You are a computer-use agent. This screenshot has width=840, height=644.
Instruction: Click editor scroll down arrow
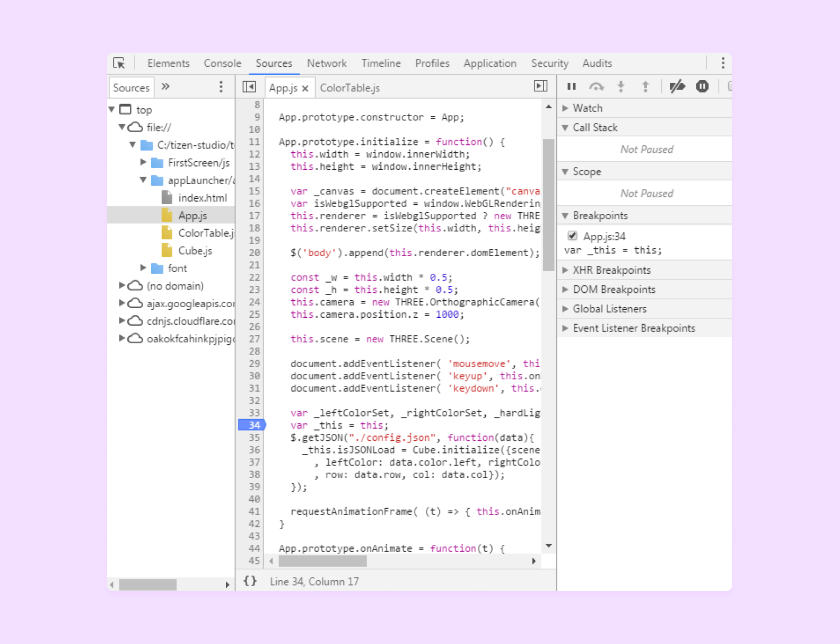point(548,545)
